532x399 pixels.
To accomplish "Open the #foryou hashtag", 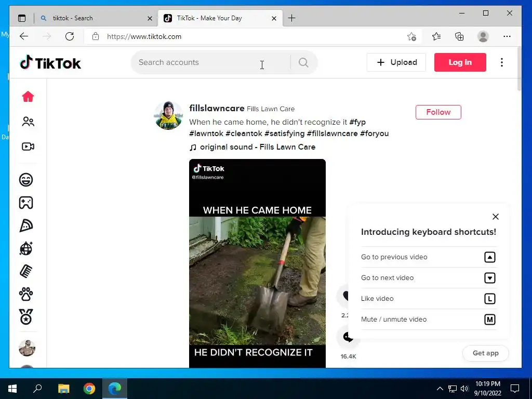I will coord(375,134).
